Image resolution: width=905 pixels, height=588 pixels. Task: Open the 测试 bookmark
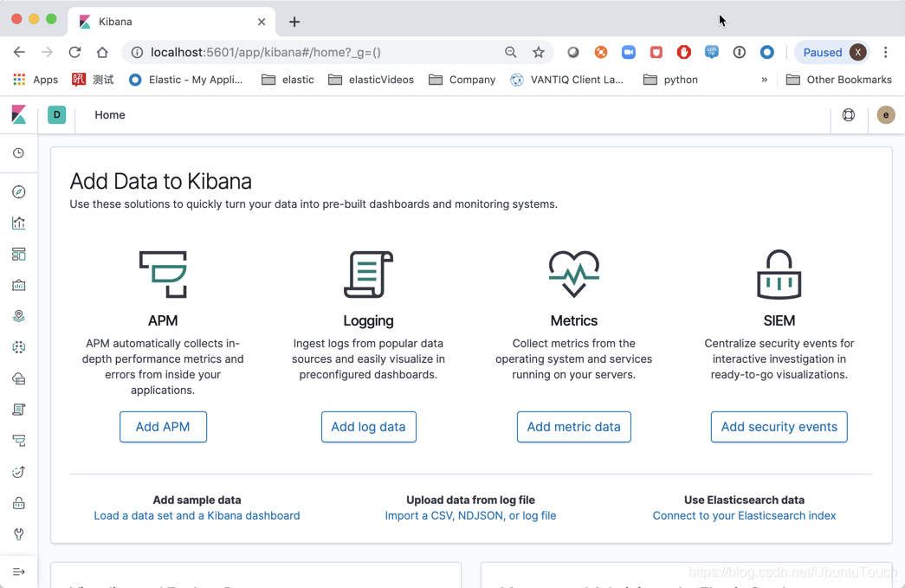[x=93, y=80]
